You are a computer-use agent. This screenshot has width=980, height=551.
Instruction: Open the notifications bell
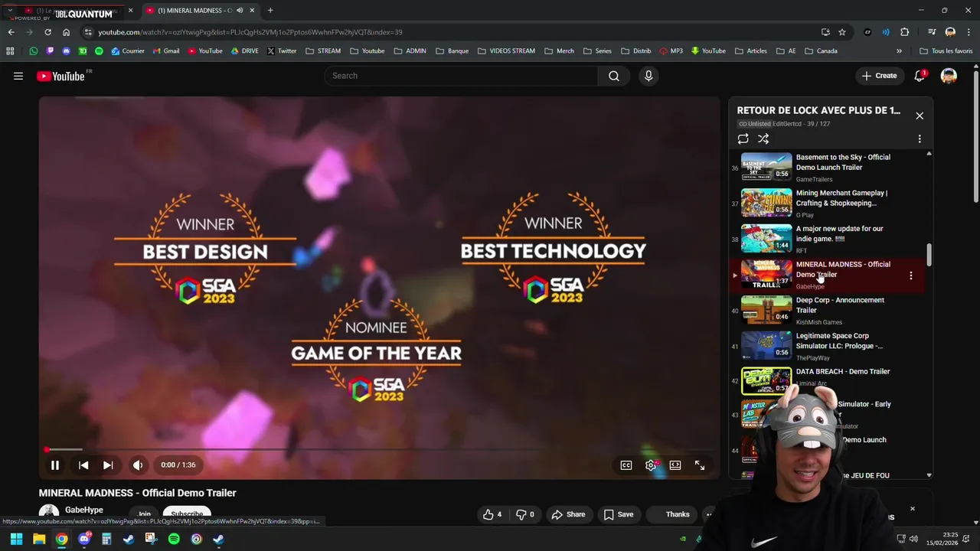920,76
